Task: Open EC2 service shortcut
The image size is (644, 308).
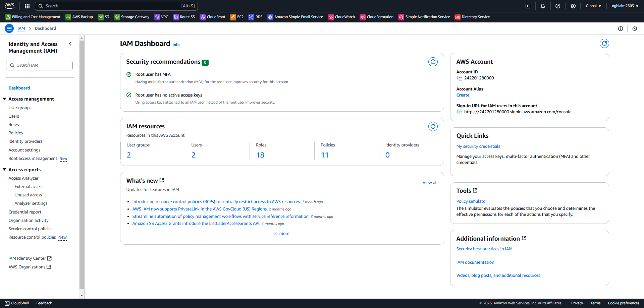Action: 237,17
